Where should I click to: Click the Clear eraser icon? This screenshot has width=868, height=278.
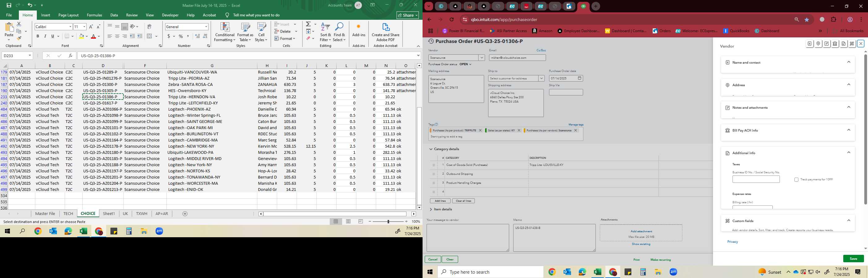308,38
